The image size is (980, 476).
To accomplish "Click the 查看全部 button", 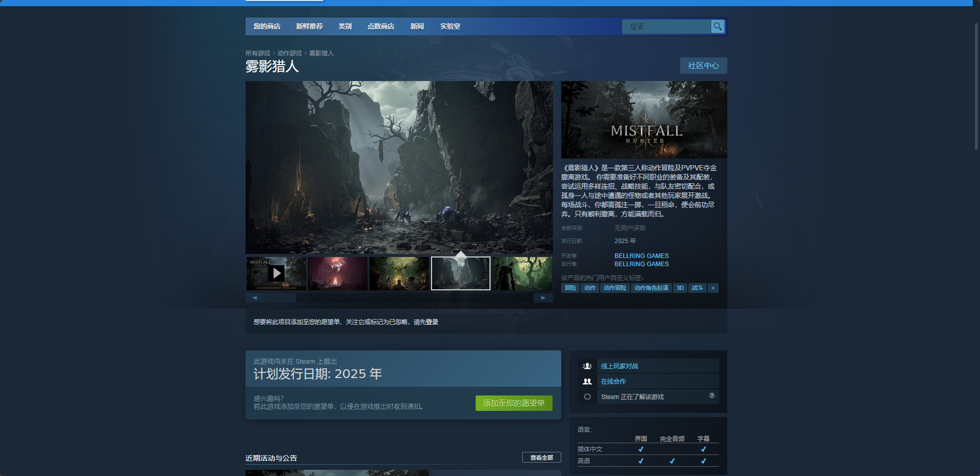I will pyautogui.click(x=541, y=458).
